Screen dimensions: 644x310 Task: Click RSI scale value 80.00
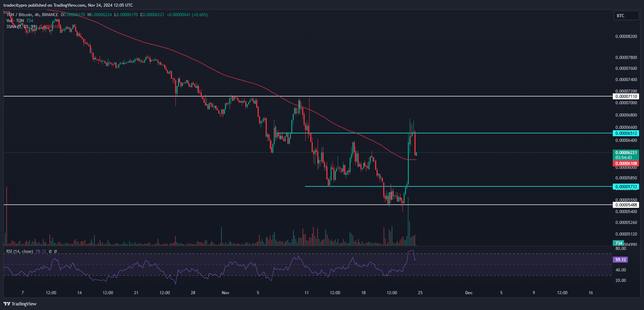point(620,249)
